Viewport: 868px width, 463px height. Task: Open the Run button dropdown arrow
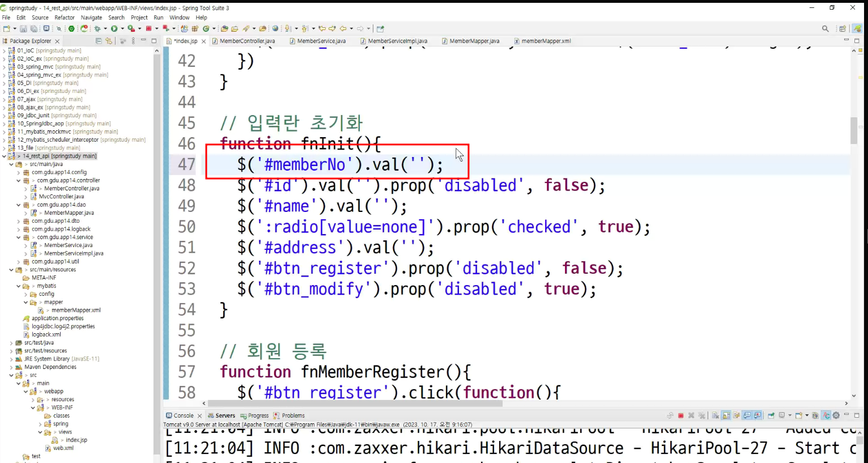click(122, 28)
